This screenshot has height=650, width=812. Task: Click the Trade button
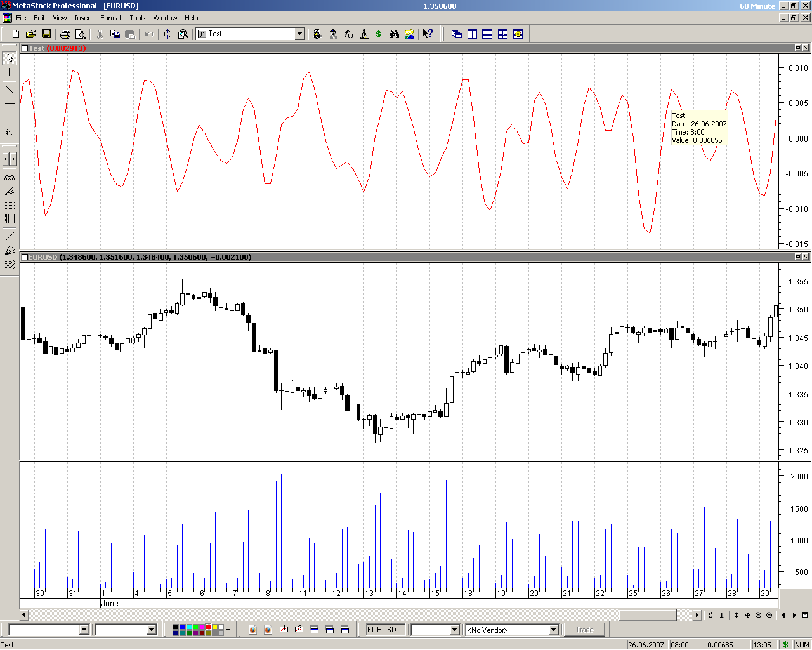point(584,630)
